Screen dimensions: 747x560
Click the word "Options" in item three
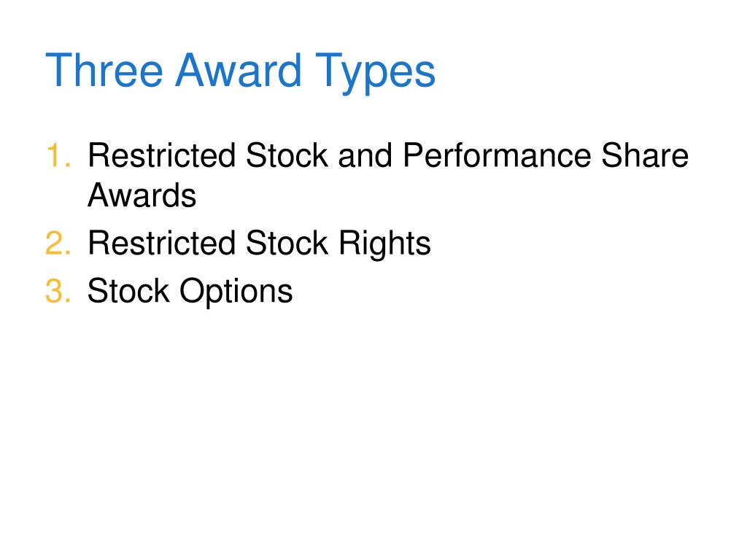pos(236,292)
